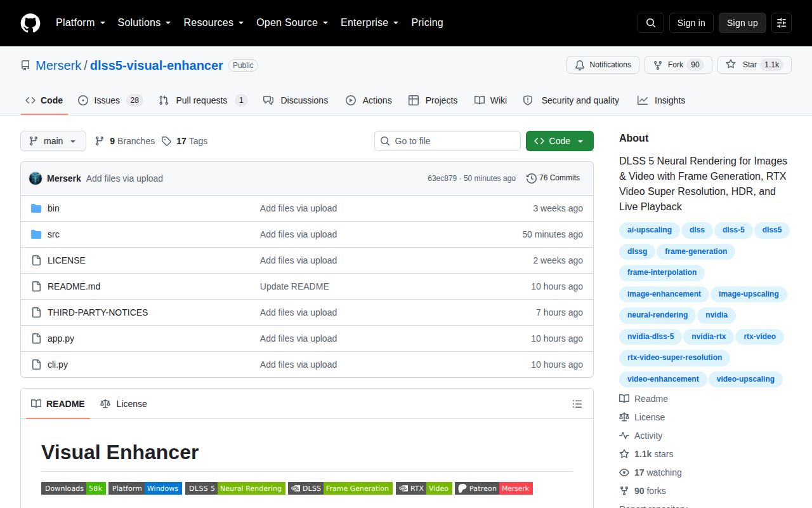The height and width of the screenshot is (508, 812).
Task: Select the License tab above README
Action: 124,404
